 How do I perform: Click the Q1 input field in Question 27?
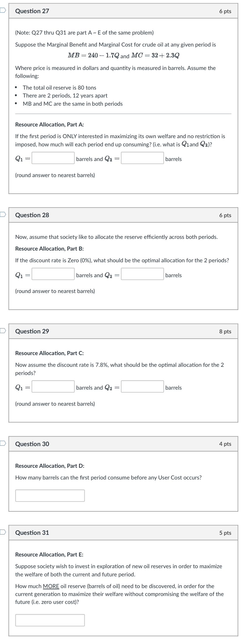pyautogui.click(x=53, y=158)
